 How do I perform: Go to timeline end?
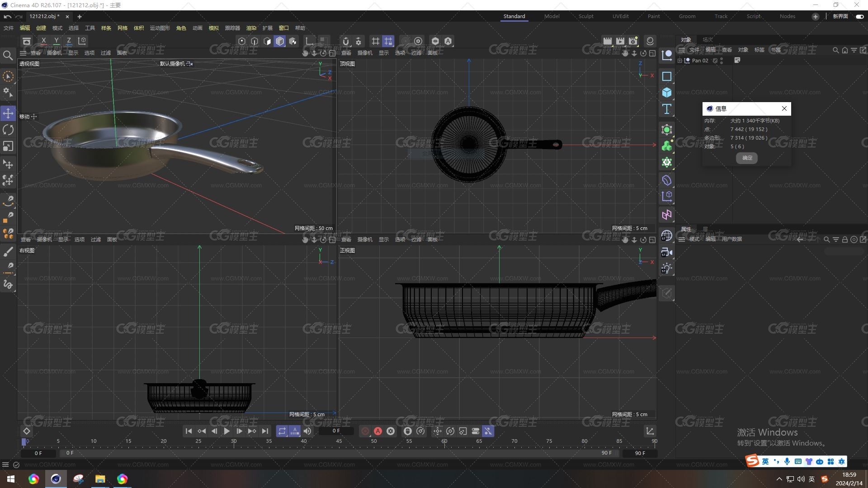point(265,431)
